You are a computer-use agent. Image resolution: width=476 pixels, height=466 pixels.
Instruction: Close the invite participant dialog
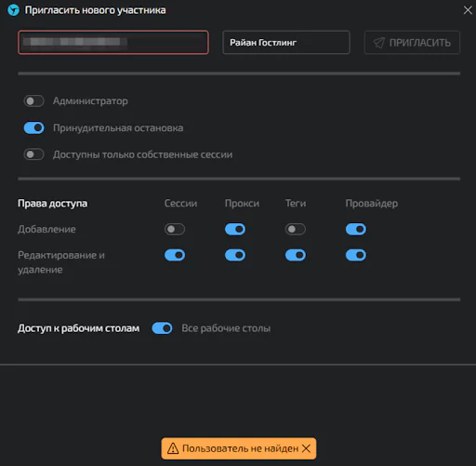(x=468, y=10)
